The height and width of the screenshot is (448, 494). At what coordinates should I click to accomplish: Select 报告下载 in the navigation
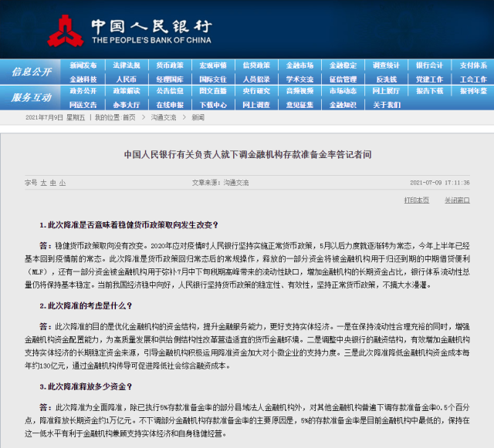(429, 91)
